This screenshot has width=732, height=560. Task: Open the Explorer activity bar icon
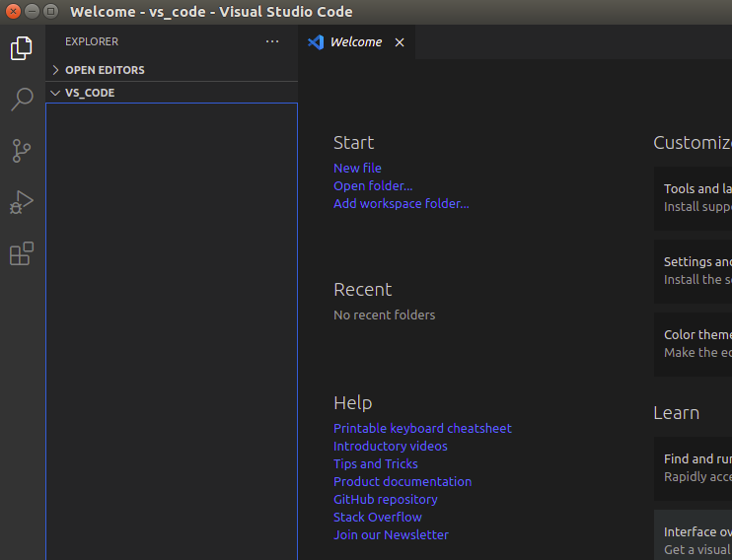[x=22, y=48]
